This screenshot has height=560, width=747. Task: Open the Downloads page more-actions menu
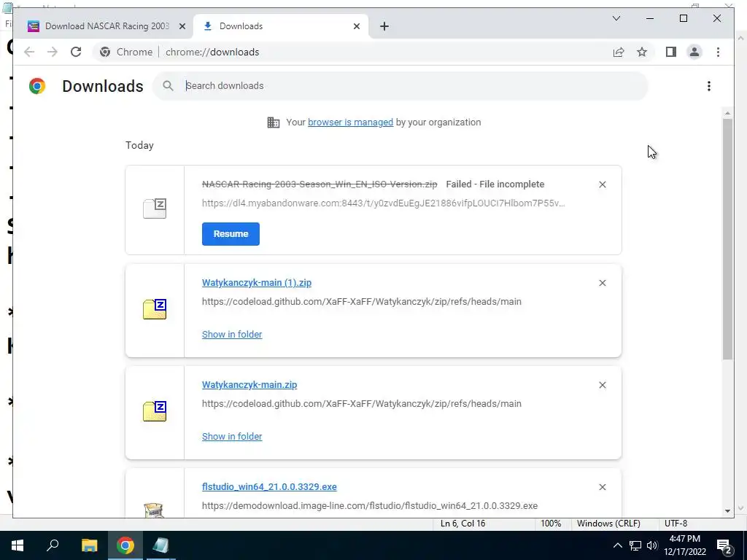point(709,86)
